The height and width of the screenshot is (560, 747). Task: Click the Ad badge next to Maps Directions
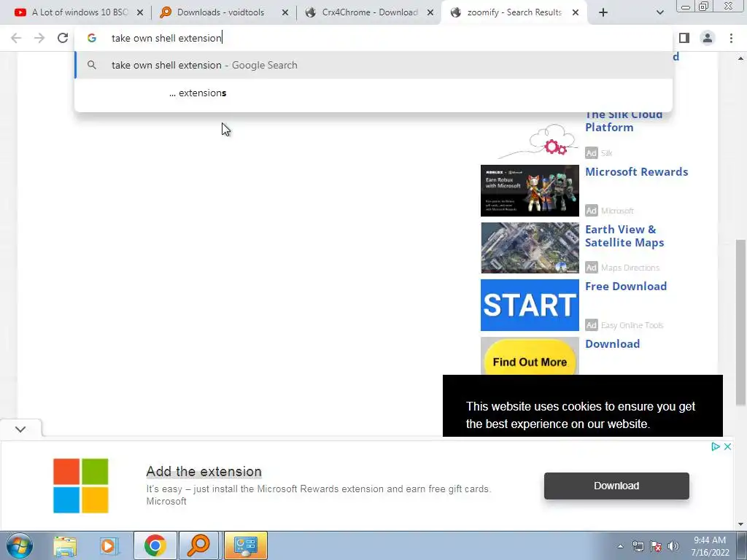[591, 268]
